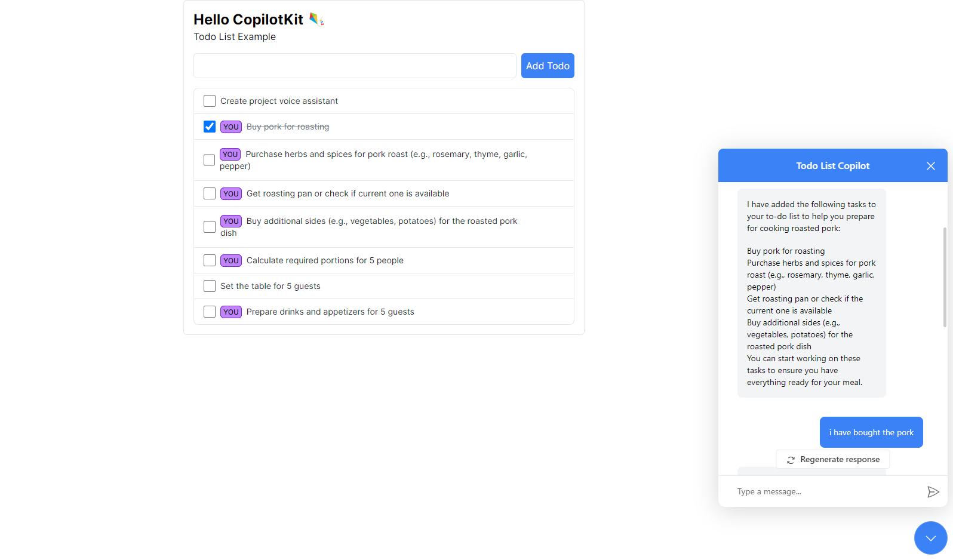Click the YOU badge on Calculate required portions
This screenshot has width=953, height=560.
pyautogui.click(x=231, y=260)
